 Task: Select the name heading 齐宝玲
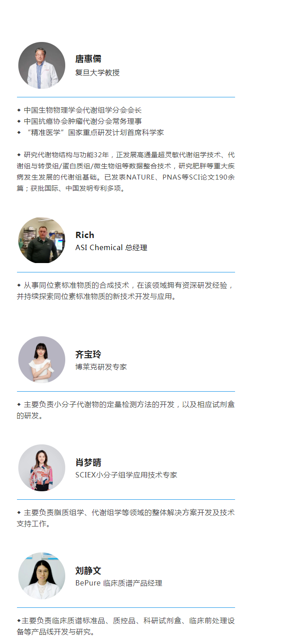coord(88,355)
